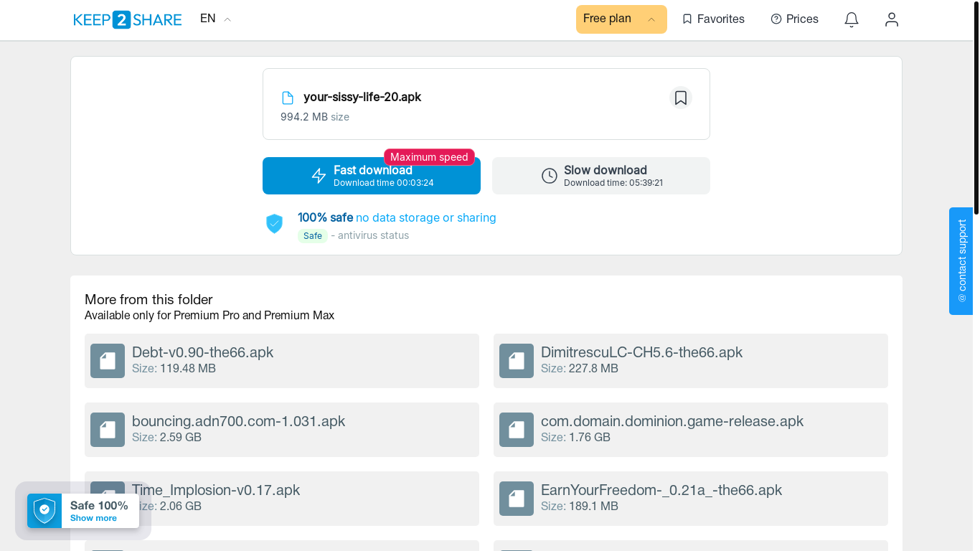Open the Keep2Share logo home link
The width and height of the screenshot is (980, 551).
click(128, 19)
